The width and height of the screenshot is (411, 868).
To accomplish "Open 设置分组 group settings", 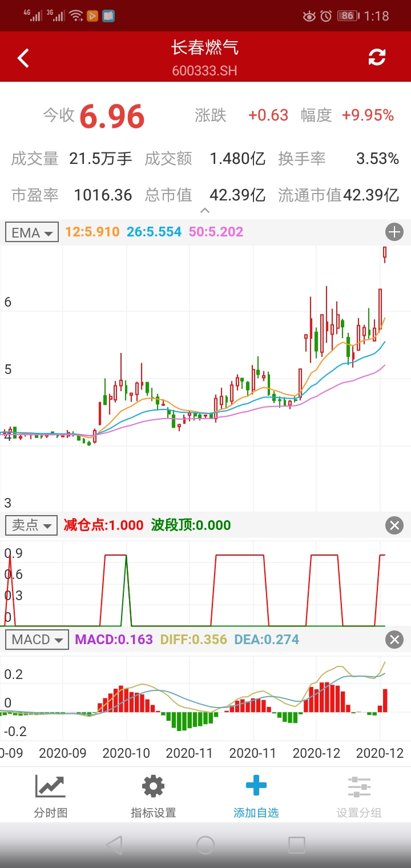I will point(359,796).
